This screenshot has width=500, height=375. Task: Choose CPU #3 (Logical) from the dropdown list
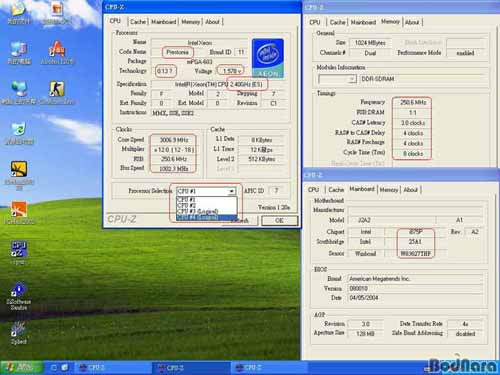click(207, 211)
